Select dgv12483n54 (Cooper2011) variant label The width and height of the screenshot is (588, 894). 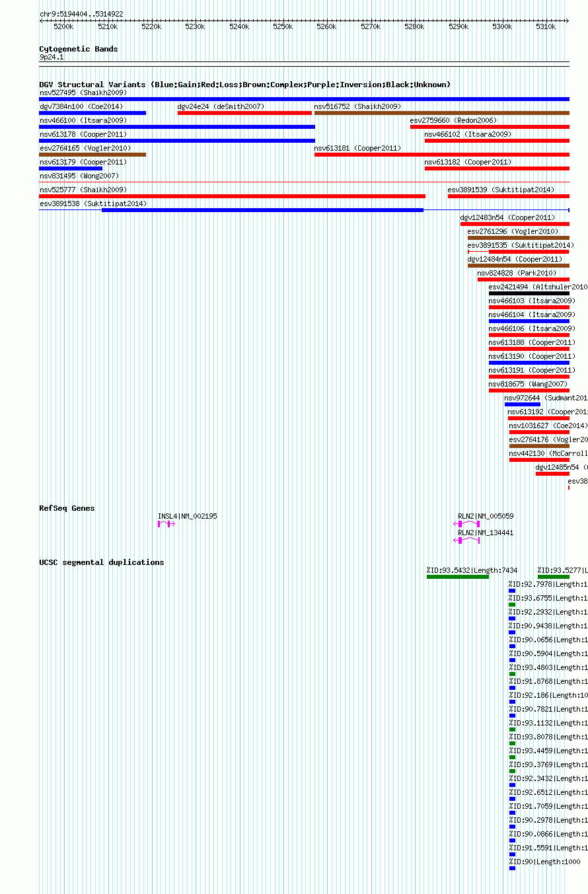tap(507, 217)
